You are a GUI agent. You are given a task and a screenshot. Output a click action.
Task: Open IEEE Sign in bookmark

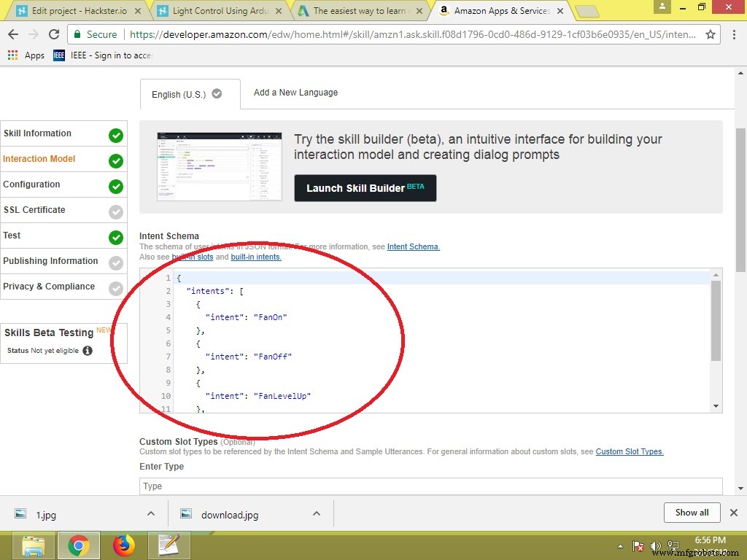coord(102,55)
